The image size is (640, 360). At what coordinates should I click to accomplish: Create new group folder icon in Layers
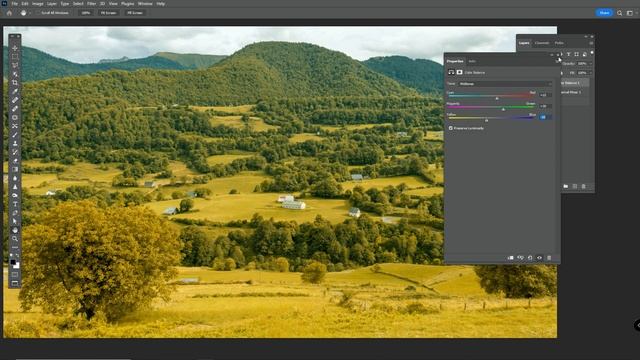click(x=566, y=186)
